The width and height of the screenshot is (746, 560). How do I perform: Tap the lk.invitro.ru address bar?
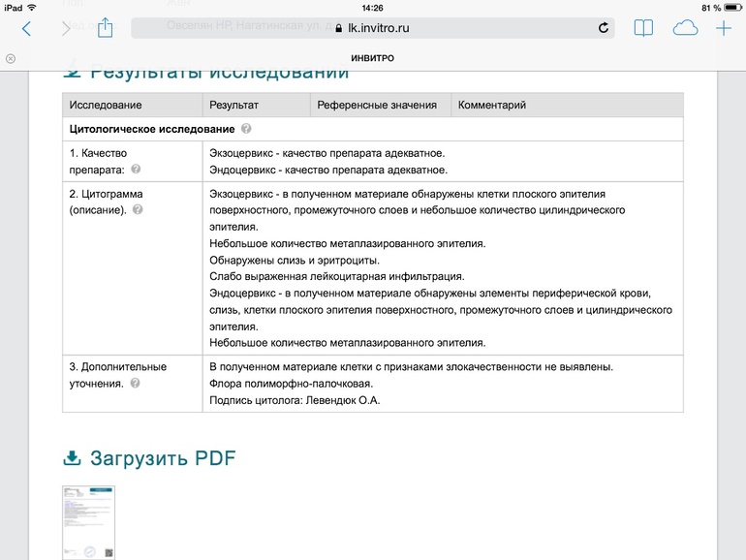click(x=372, y=28)
